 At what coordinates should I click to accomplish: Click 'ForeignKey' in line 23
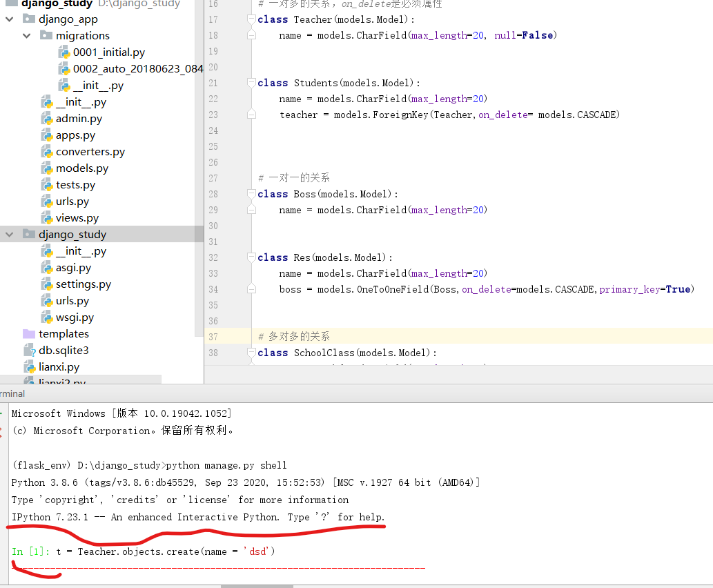400,115
